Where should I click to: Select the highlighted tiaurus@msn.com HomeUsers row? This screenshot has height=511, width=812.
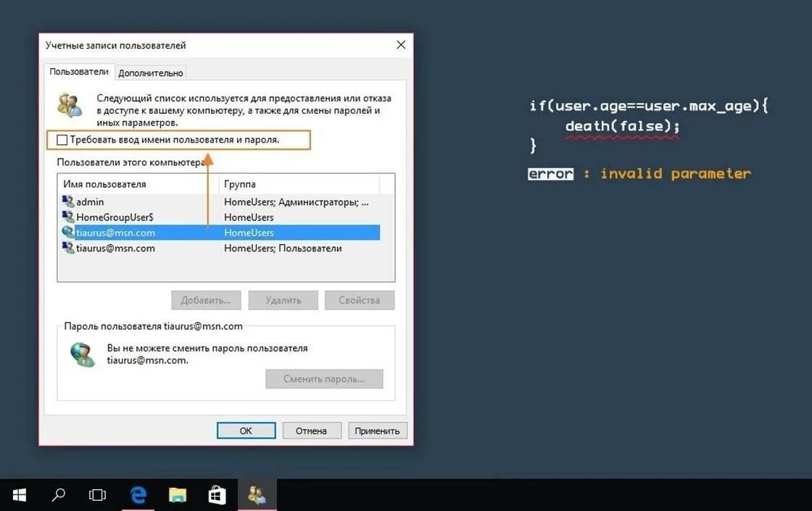pos(221,233)
